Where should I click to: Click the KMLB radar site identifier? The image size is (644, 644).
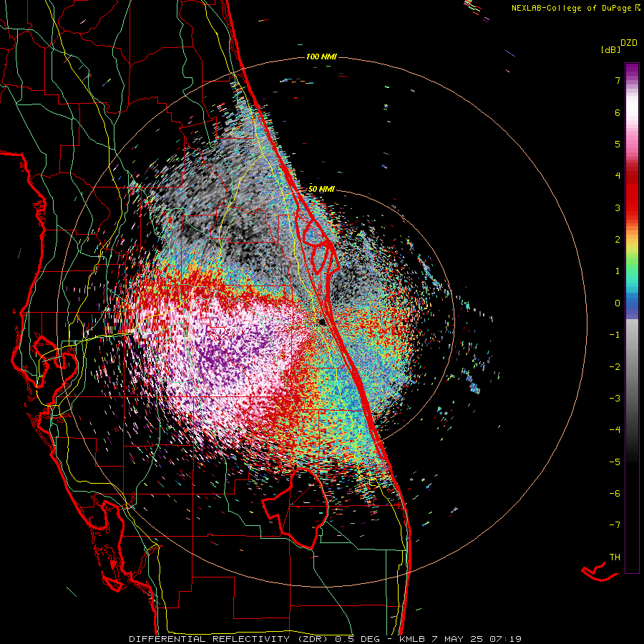tap(412, 639)
